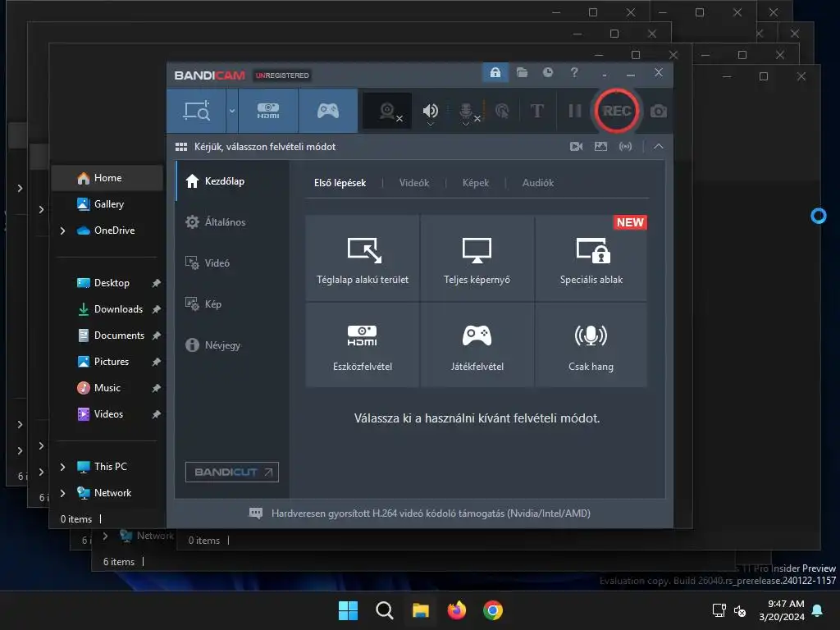The height and width of the screenshot is (630, 840).
Task: Open the scheduled recording clock icon
Action: tap(547, 72)
